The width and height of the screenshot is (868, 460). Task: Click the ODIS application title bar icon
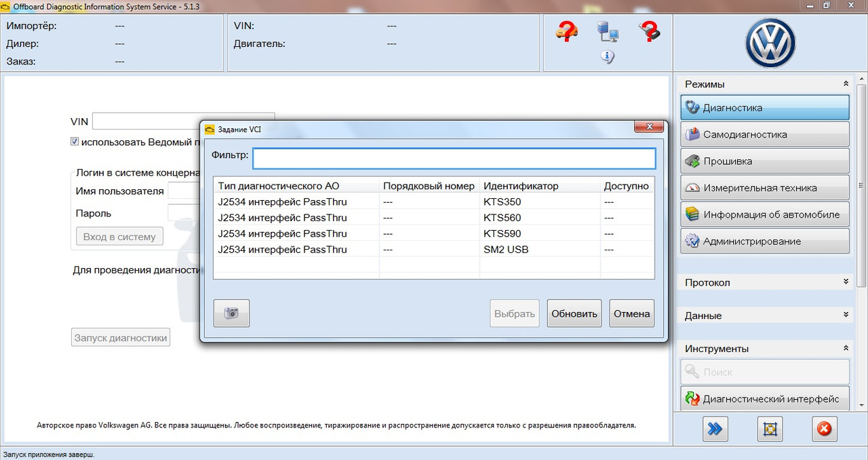click(7, 5)
